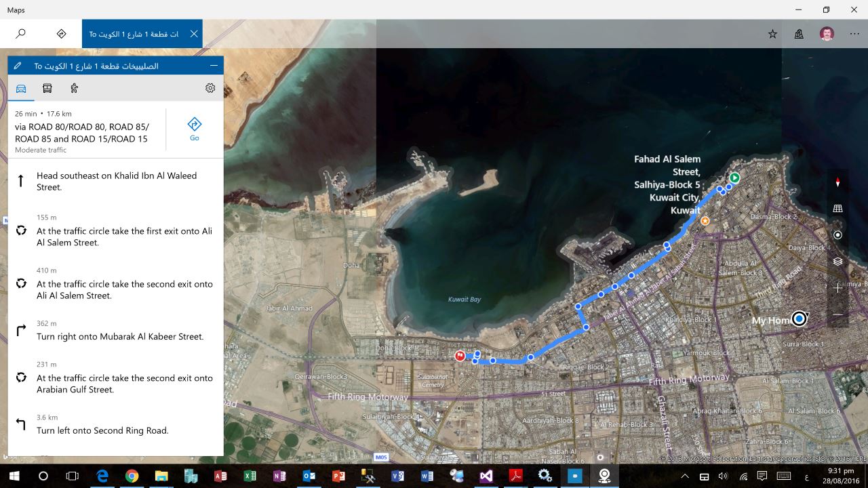Screen dimensions: 868x488
Task: Start navigation with the Go button
Action: pos(195,129)
